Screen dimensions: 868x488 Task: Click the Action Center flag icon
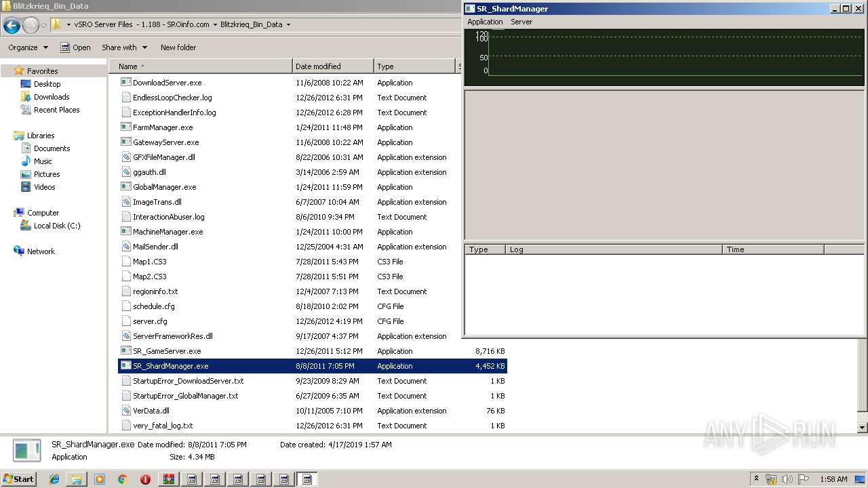(x=804, y=479)
